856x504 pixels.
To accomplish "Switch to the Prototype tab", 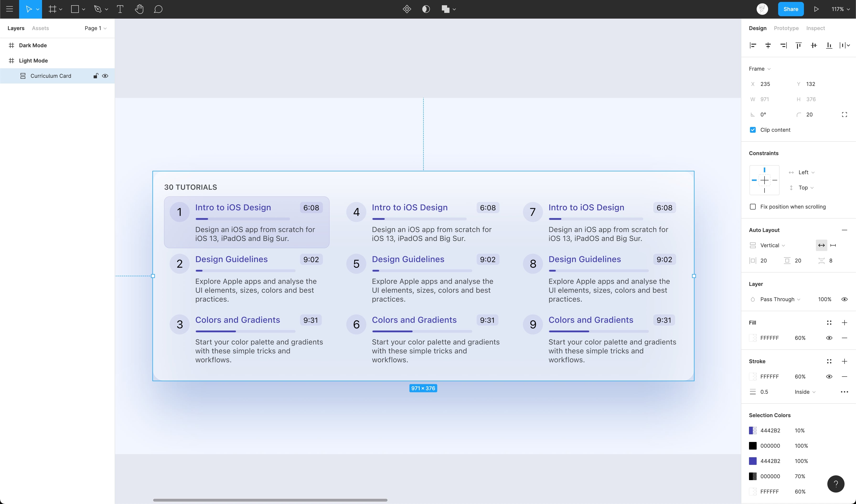I will tap(786, 28).
